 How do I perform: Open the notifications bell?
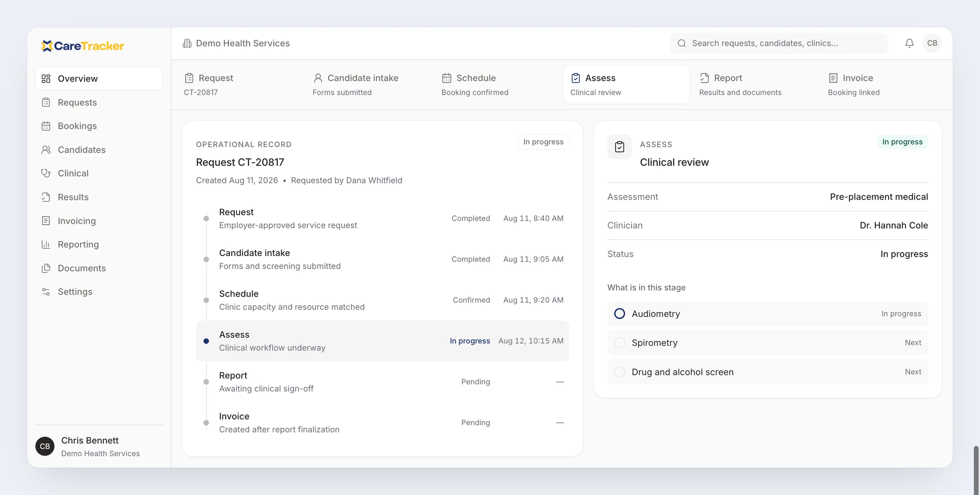click(x=909, y=43)
